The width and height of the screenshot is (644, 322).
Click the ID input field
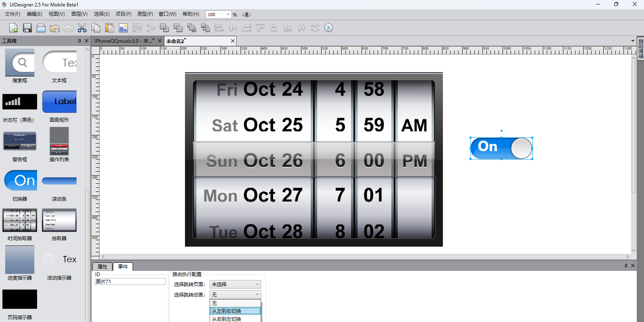[x=130, y=282]
